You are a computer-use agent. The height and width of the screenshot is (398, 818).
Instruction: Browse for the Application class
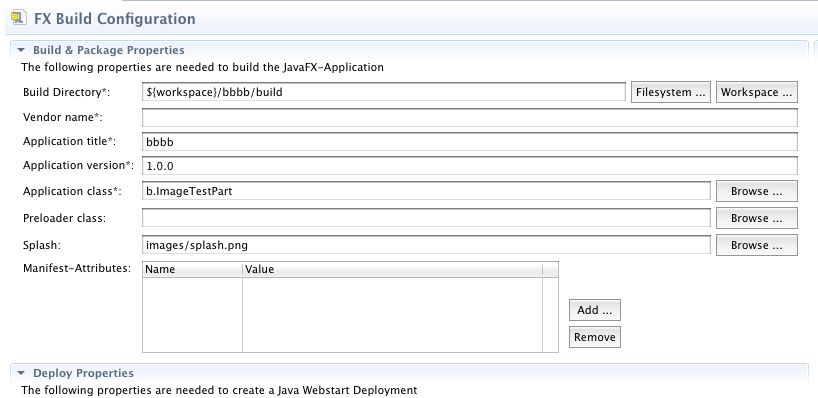(x=756, y=191)
